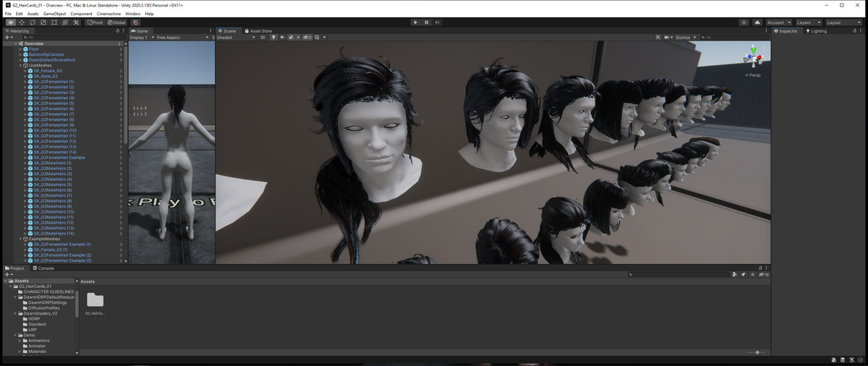Toggle 2D mode in Scene view
Screen dimensions: 868x366
[263, 37]
